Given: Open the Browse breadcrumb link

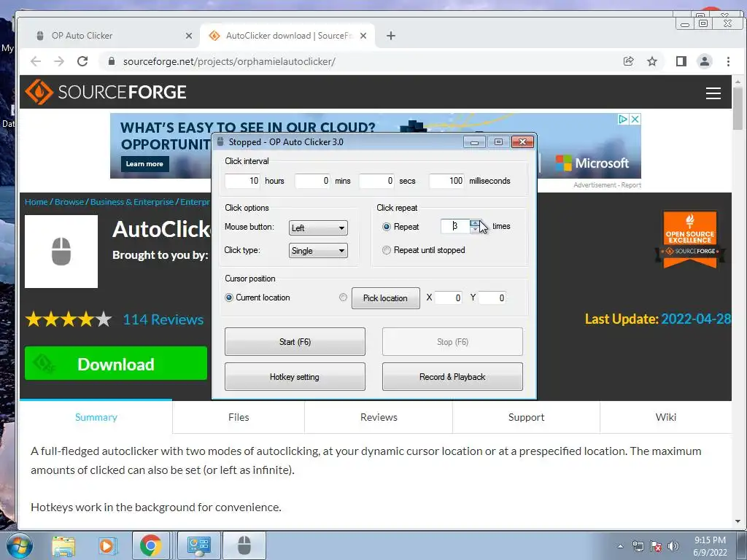Looking at the screenshot, I should click(x=69, y=202).
